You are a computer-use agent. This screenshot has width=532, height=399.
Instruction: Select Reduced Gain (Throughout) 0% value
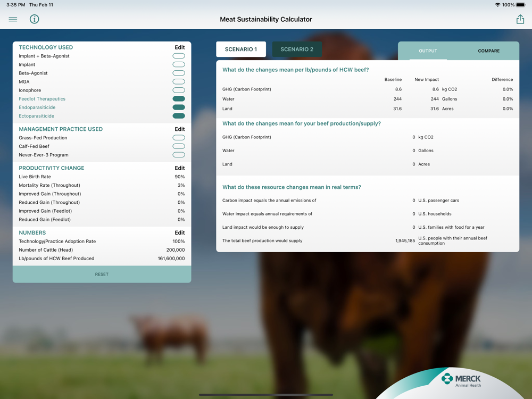tap(181, 202)
